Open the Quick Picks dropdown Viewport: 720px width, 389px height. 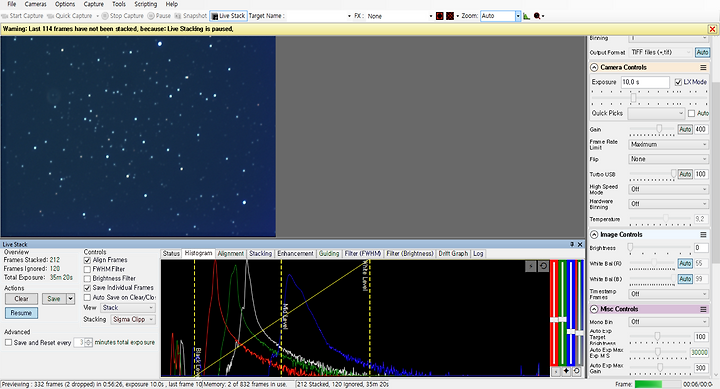click(657, 113)
